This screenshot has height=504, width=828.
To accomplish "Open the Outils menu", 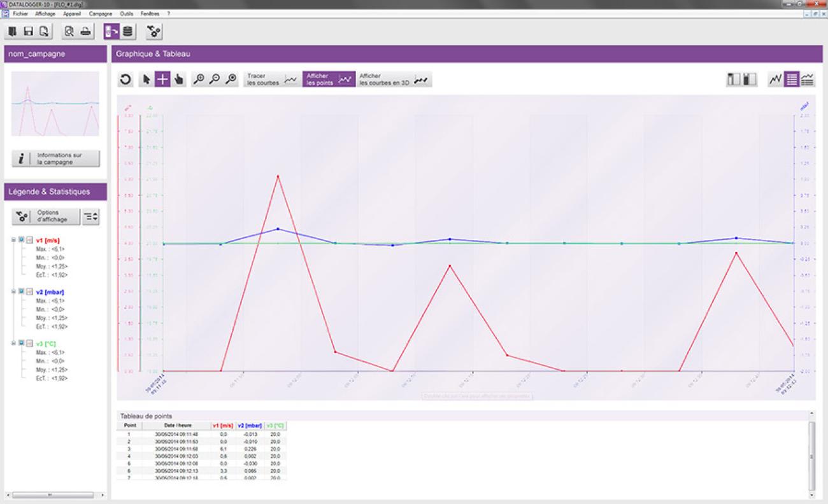I will 126,13.
